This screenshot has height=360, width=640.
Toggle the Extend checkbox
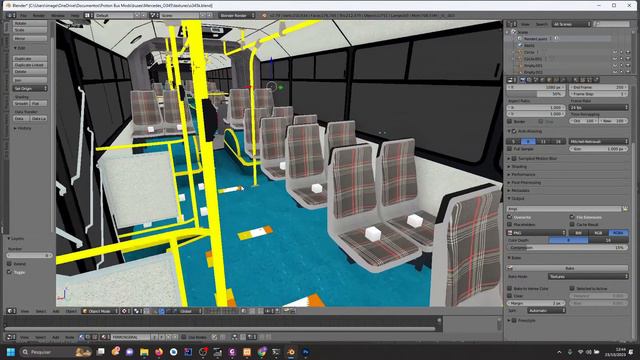tap(9, 264)
